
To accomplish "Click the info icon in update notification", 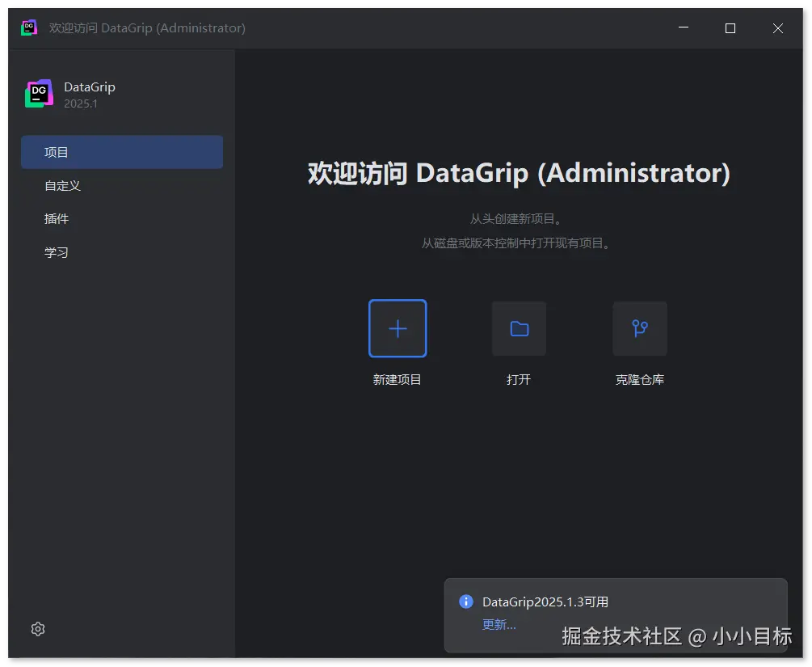I will point(466,602).
